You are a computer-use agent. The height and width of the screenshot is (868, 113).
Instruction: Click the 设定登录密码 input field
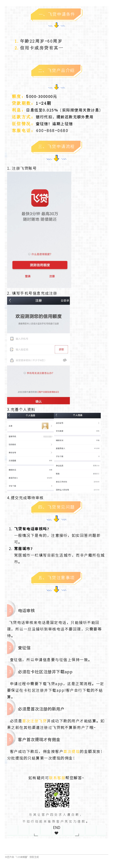coord(38,360)
